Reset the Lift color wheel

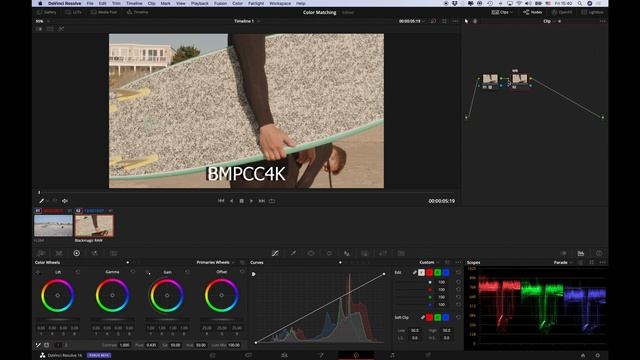click(x=78, y=272)
